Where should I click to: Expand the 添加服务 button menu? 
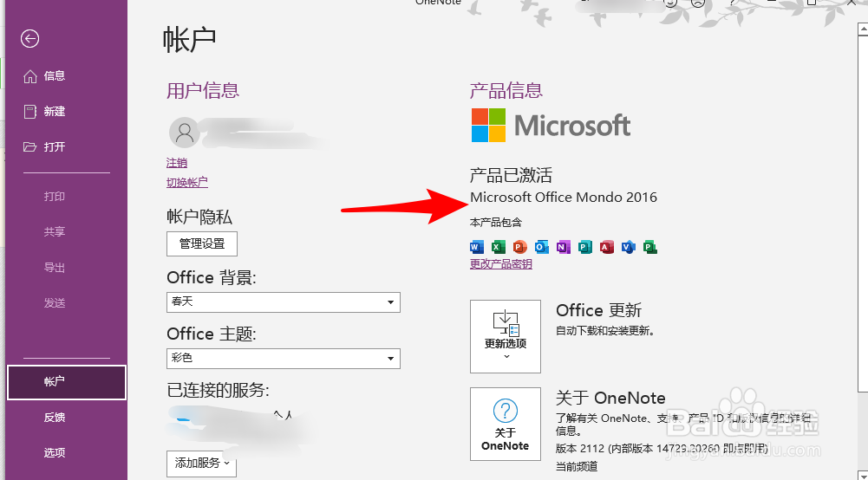point(201,464)
